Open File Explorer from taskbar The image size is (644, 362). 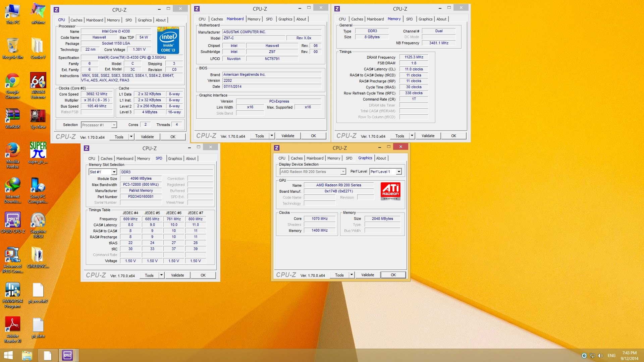pos(27,355)
